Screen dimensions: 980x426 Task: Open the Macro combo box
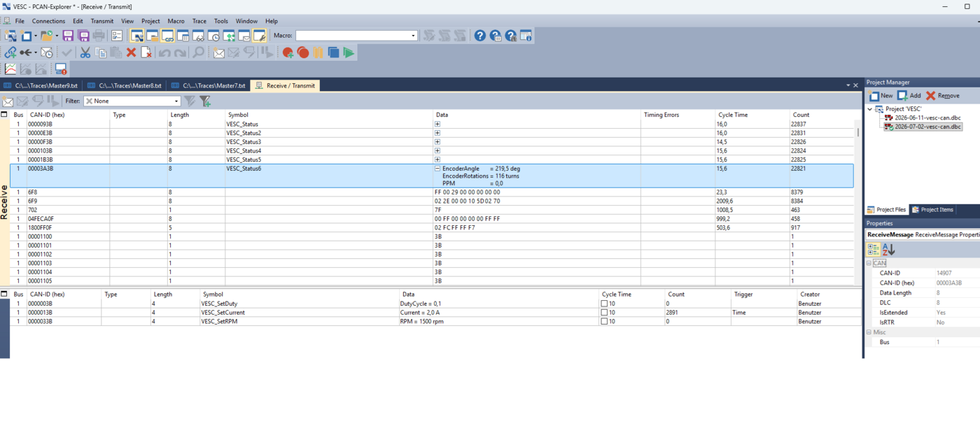(356, 36)
